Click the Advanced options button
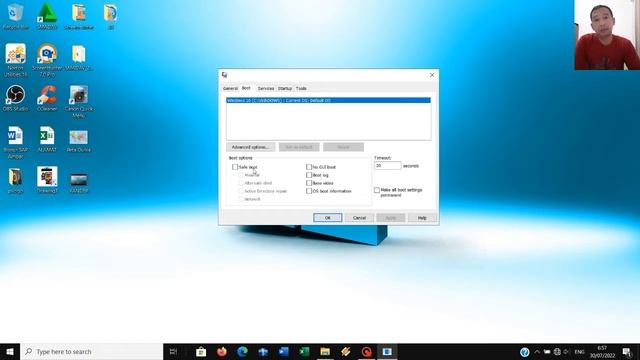Screen dimensions: 640x360 click(251, 147)
